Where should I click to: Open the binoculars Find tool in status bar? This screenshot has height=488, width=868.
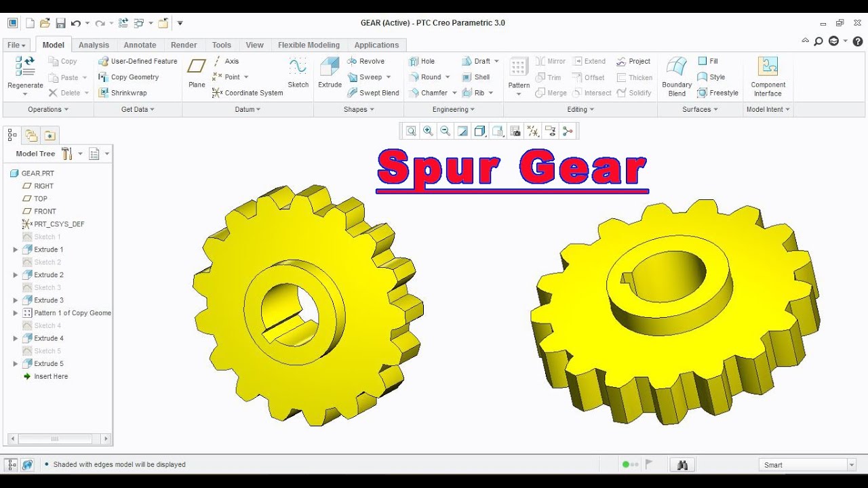(x=683, y=464)
